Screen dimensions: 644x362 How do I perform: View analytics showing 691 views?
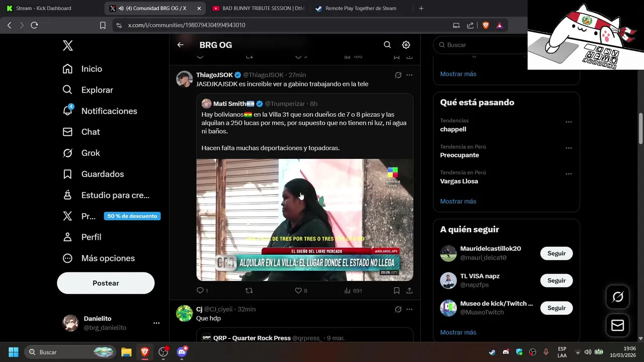353,291
